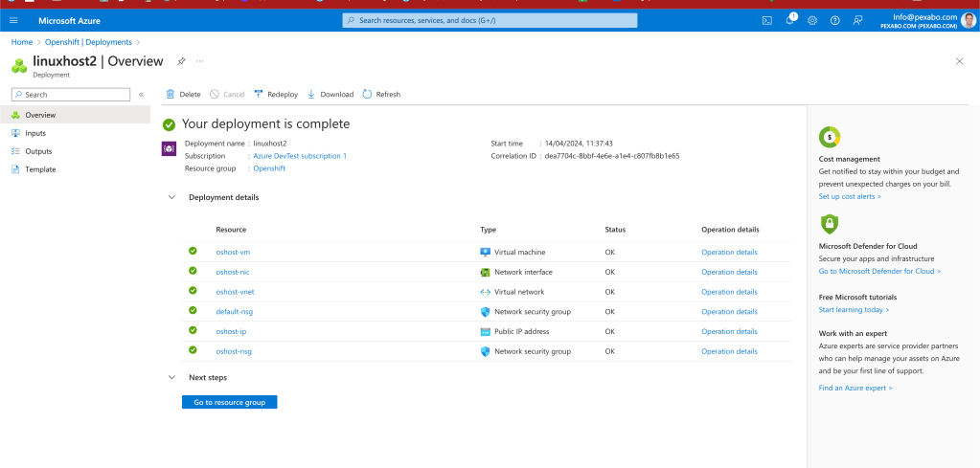Click the Resource column header
This screenshot has width=980, height=468.
[231, 230]
